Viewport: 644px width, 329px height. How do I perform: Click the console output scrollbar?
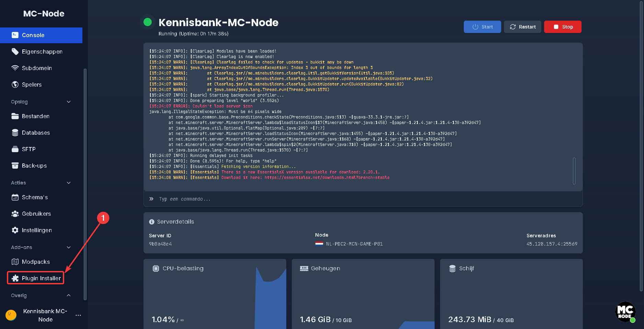click(x=574, y=171)
